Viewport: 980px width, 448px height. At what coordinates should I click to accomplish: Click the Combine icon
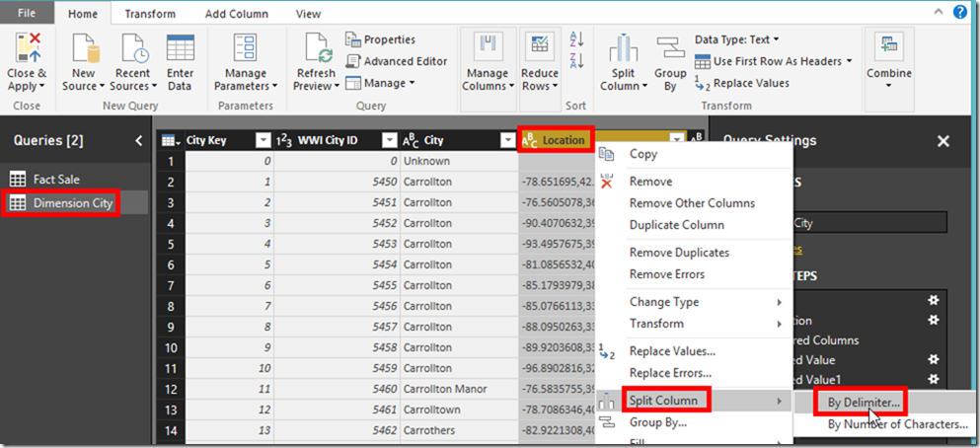889,48
